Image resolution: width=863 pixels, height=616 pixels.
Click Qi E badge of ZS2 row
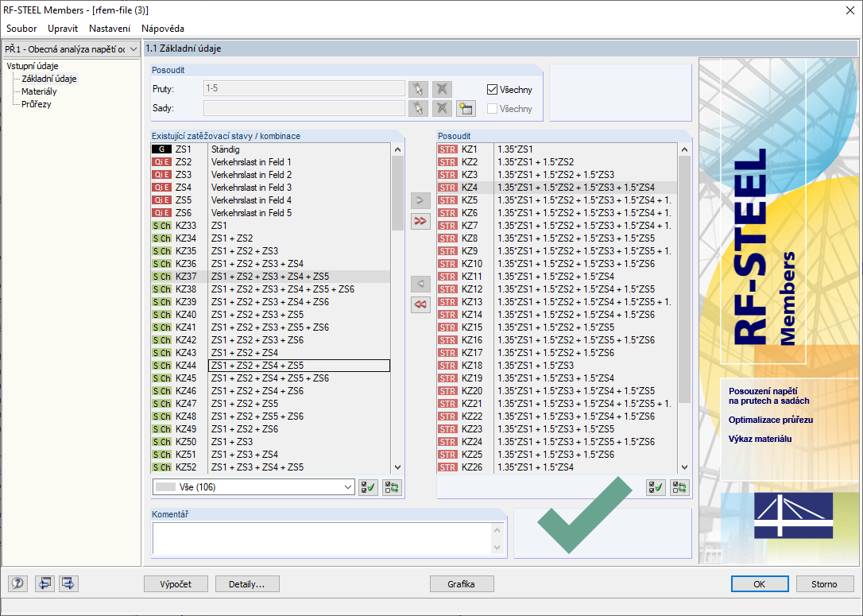coord(161,162)
